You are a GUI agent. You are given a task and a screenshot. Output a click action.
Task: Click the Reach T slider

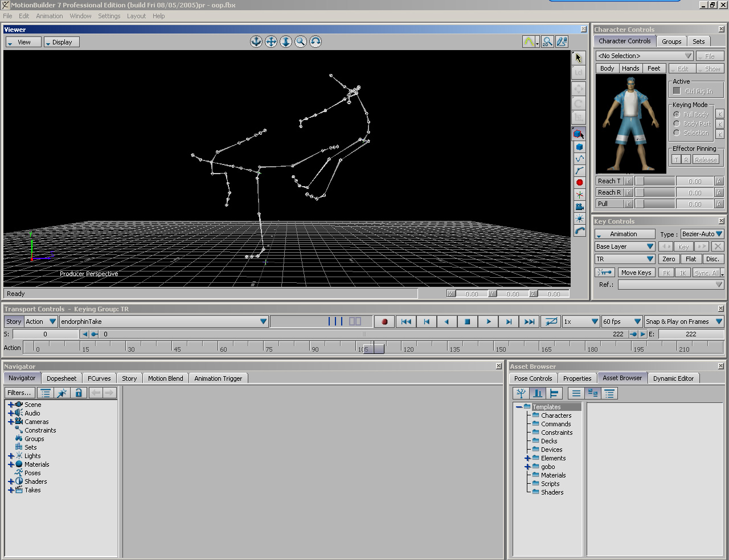pyautogui.click(x=655, y=181)
